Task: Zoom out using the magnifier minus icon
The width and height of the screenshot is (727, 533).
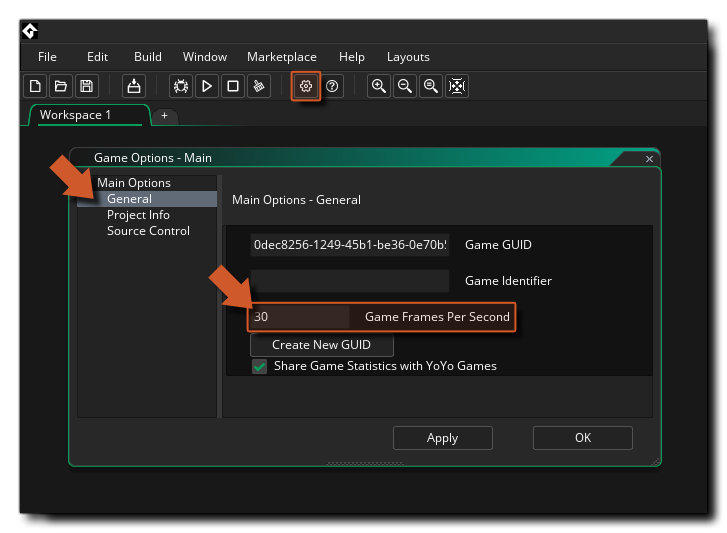Action: 405,86
